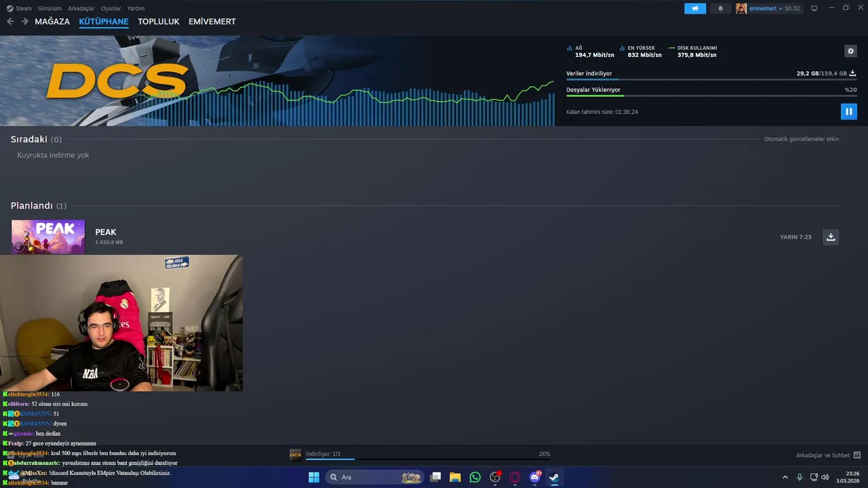Download PEAK update now
This screenshot has height=488, width=868.
(x=831, y=237)
